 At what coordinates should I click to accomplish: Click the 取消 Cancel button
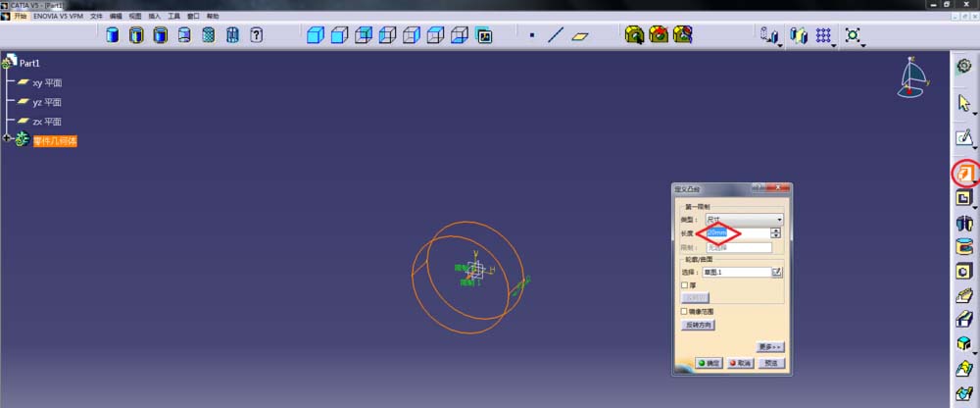pyautogui.click(x=740, y=363)
